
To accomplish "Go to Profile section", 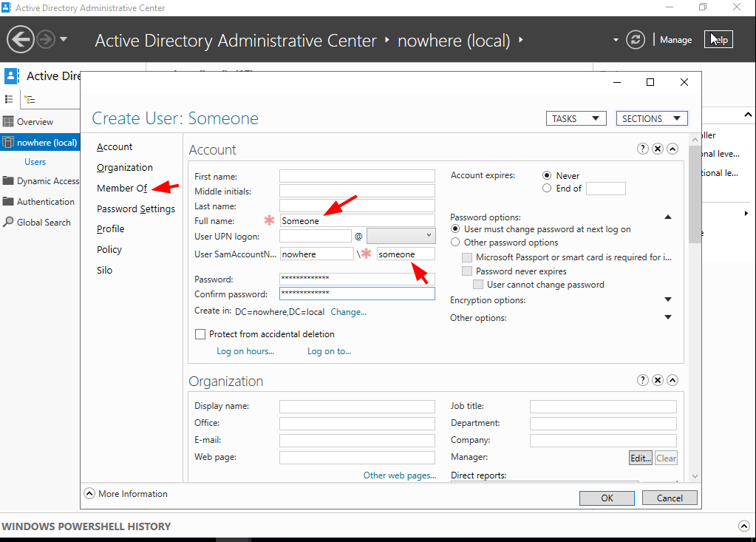I will (x=110, y=228).
